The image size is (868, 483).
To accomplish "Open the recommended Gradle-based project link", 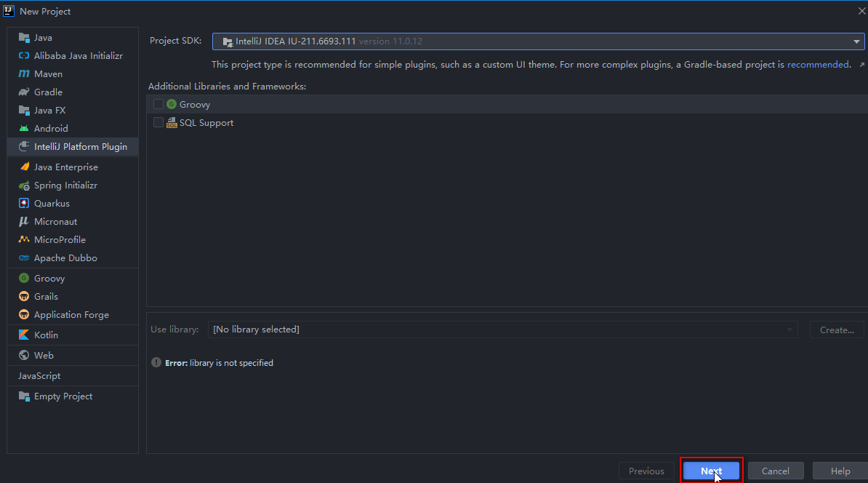I will pos(818,65).
